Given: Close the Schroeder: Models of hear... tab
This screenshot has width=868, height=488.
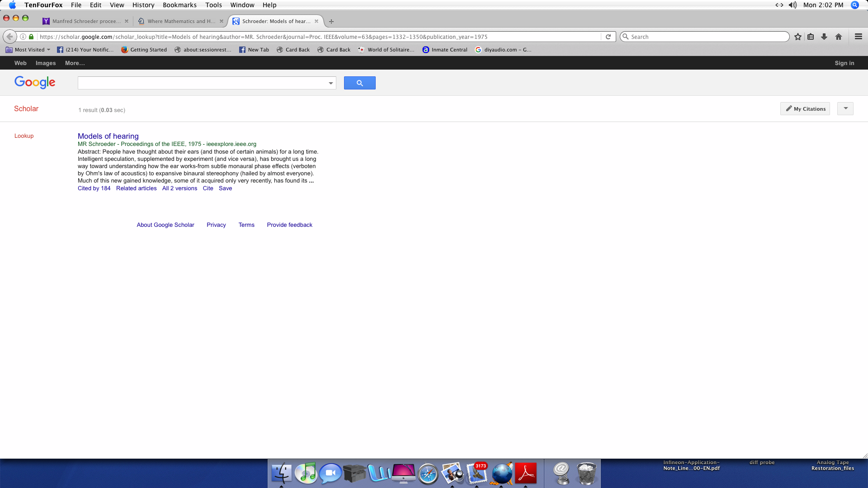Looking at the screenshot, I should pyautogui.click(x=316, y=21).
